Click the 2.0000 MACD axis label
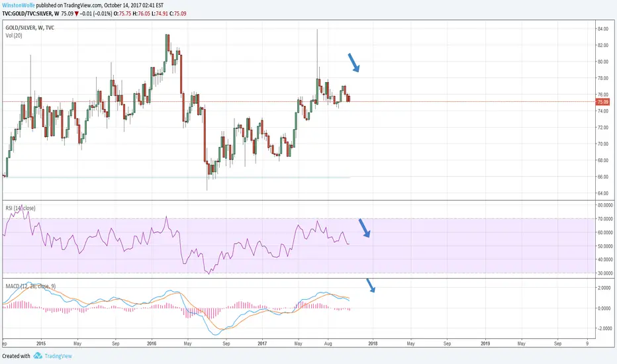The image size is (617, 364). coord(604,288)
